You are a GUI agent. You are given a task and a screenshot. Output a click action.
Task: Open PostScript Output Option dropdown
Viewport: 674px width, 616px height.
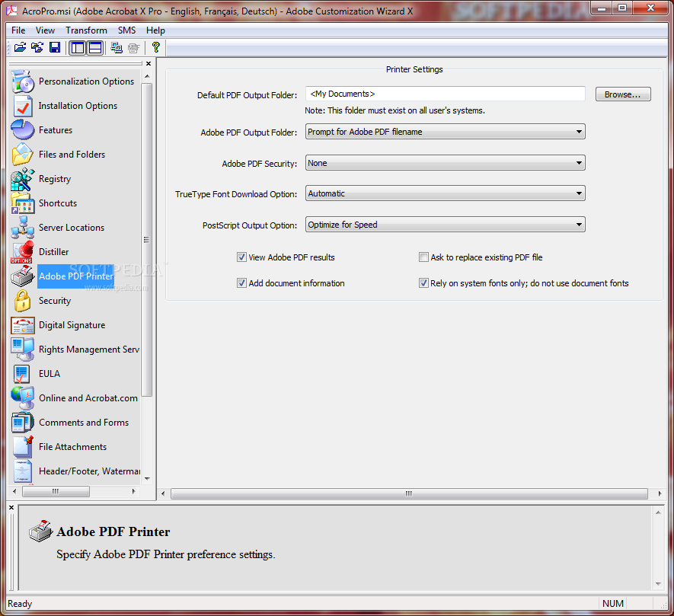pos(446,225)
